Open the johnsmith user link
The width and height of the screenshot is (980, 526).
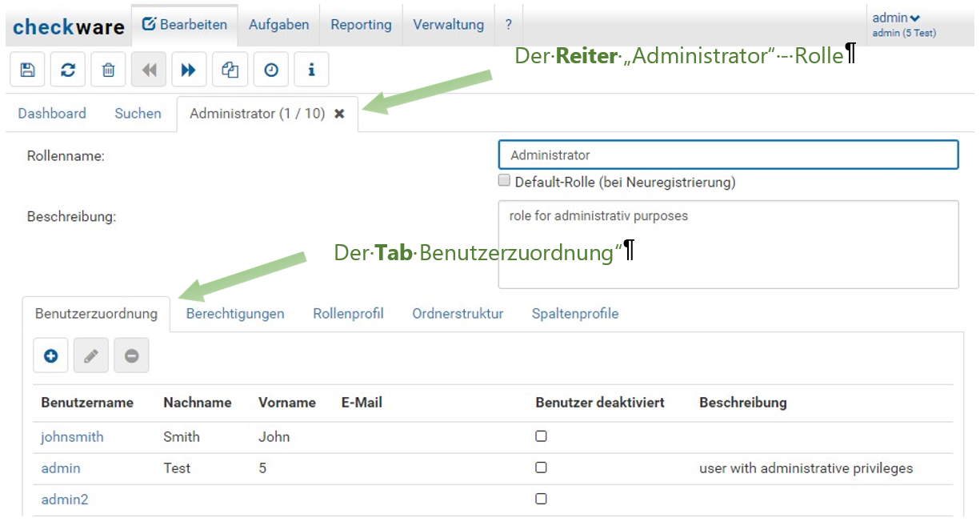[72, 437]
